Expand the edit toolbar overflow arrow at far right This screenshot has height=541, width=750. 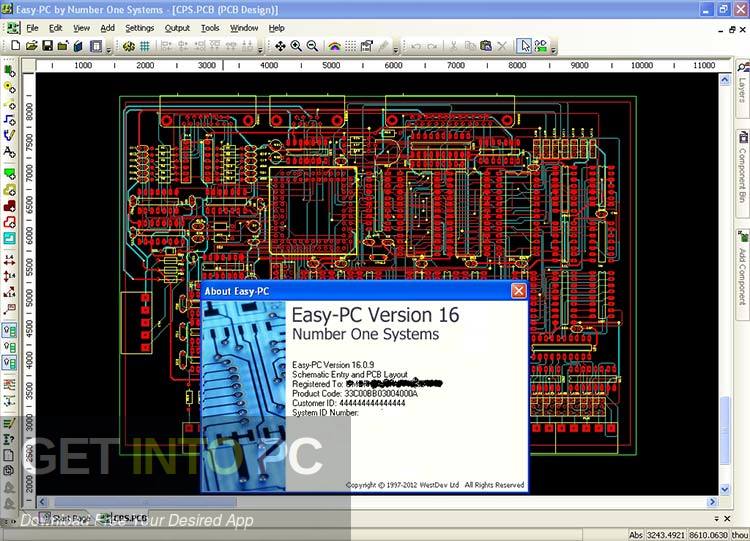click(554, 49)
